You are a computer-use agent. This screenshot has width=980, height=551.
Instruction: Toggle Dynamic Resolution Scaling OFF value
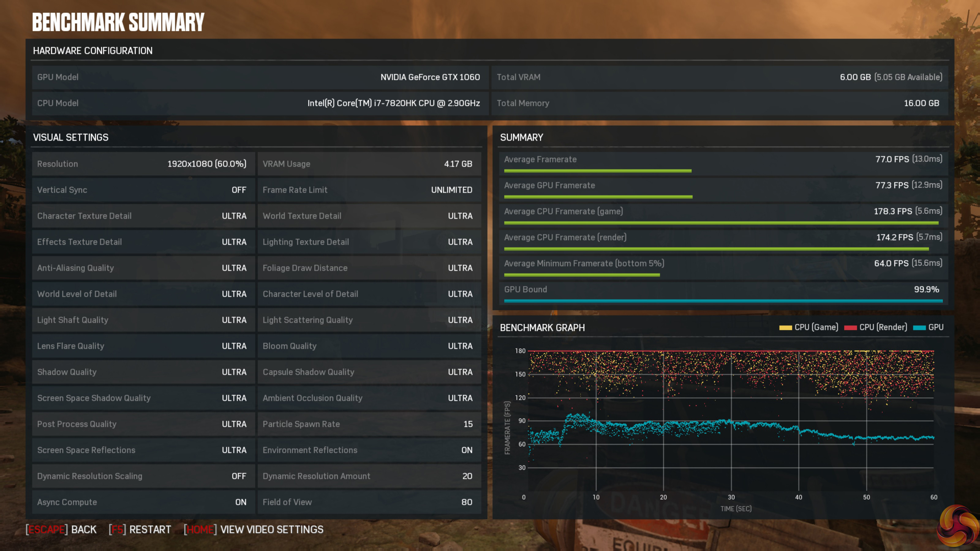pyautogui.click(x=239, y=476)
